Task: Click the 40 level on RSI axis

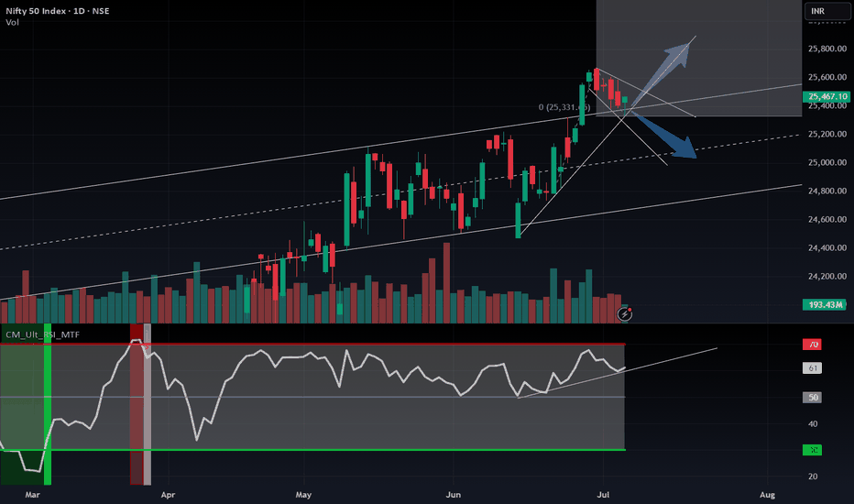Action: [x=813, y=424]
